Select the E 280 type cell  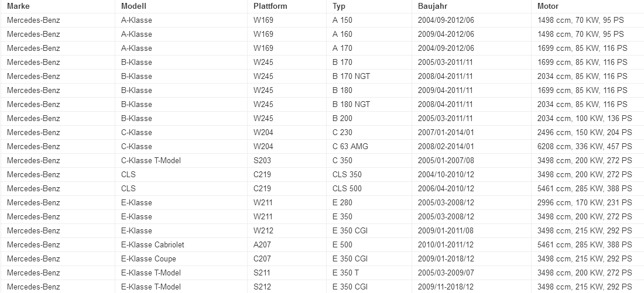(342, 202)
